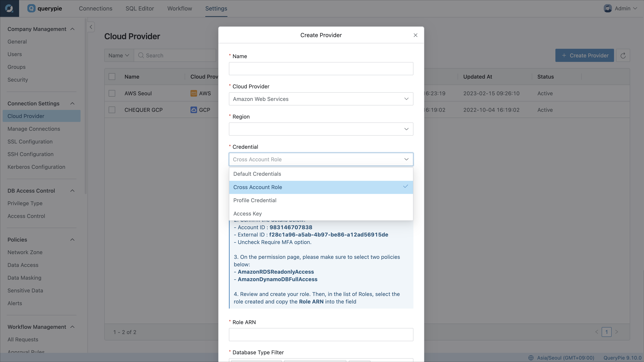Open General settings in sidebar
This screenshot has width=644, height=362.
click(17, 42)
